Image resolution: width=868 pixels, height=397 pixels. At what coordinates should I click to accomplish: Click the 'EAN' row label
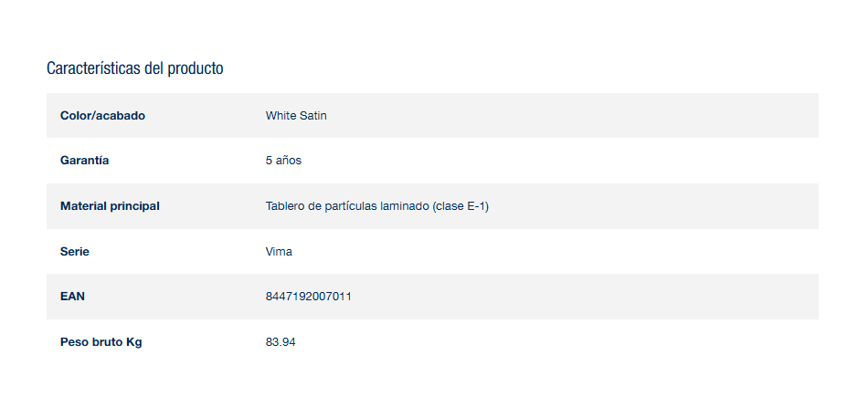tap(72, 297)
